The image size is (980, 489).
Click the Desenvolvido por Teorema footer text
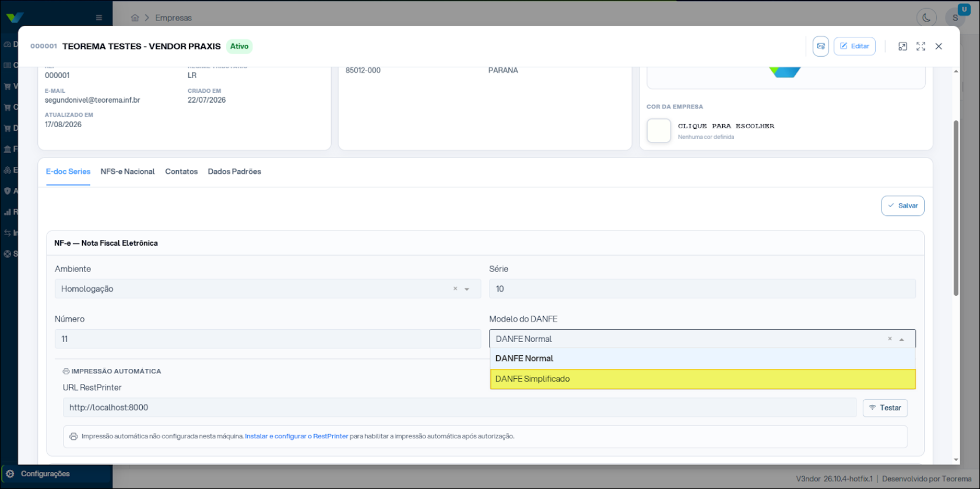926,478
